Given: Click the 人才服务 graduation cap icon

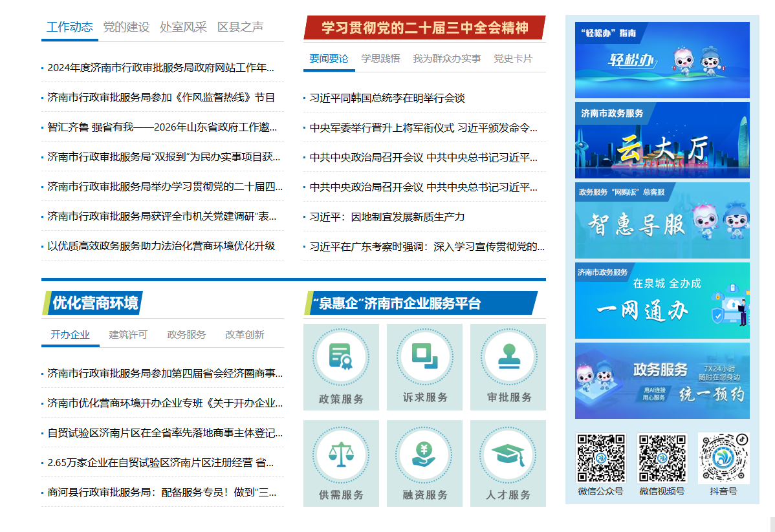Looking at the screenshot, I should pos(508,454).
